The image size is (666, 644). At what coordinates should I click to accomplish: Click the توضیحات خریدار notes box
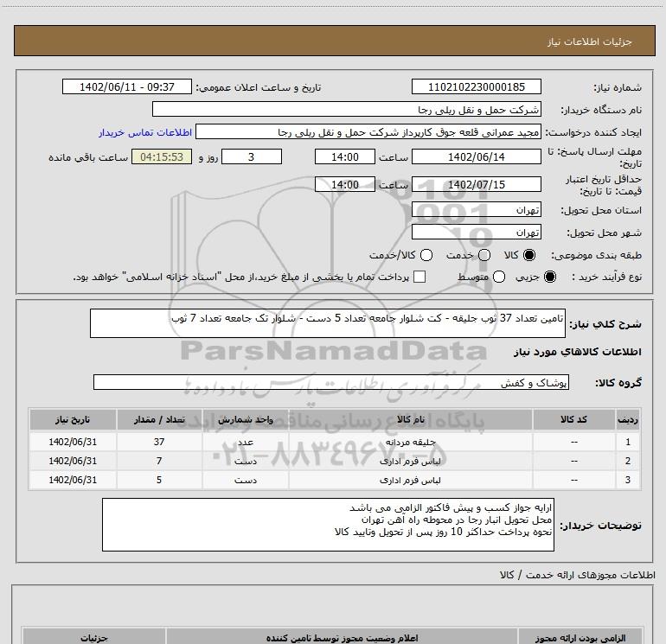pyautogui.click(x=328, y=525)
